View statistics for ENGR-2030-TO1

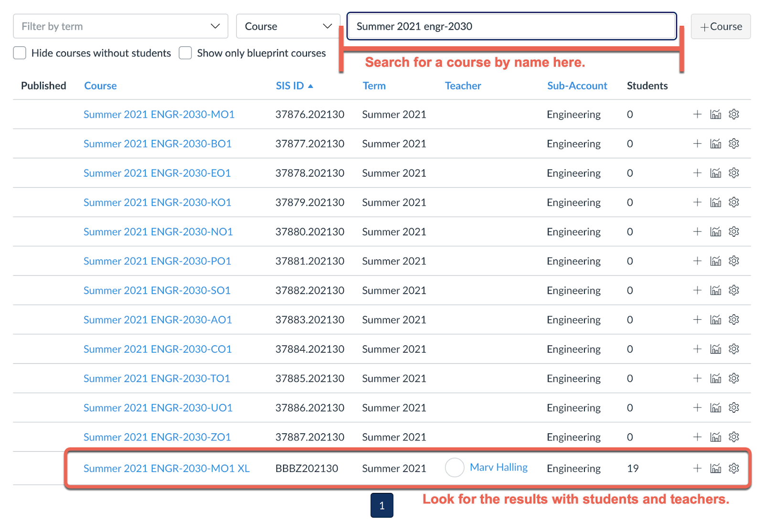coord(715,378)
